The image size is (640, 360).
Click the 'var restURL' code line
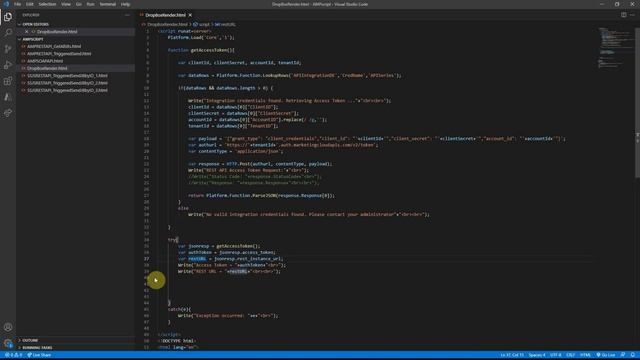231,259
